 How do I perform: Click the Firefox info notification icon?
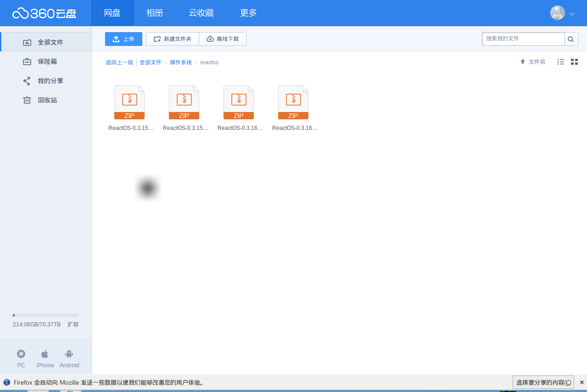pos(7,382)
